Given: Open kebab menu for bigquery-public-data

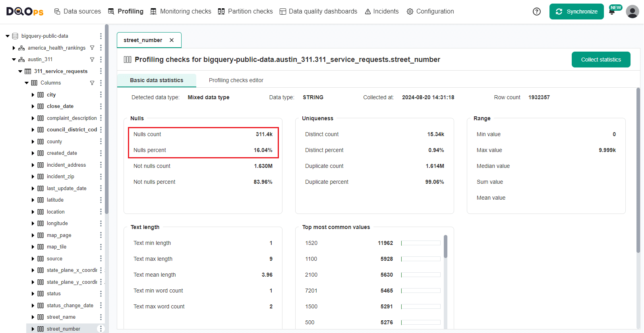Looking at the screenshot, I should click(101, 36).
